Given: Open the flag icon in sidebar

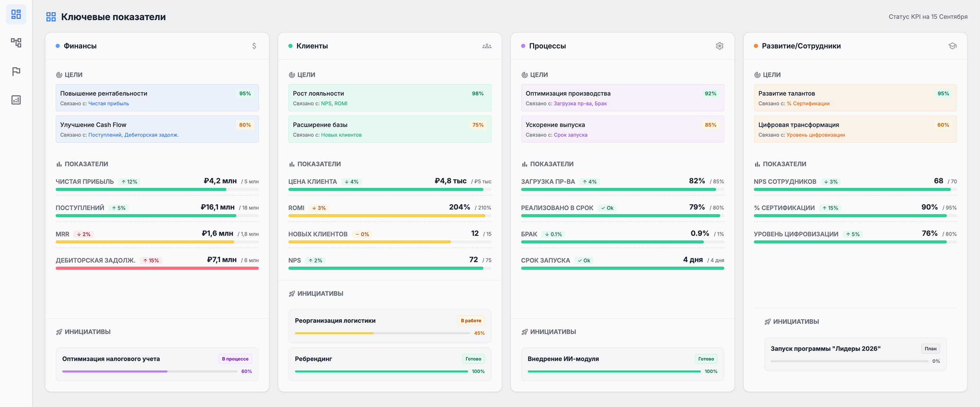Looking at the screenshot, I should 16,71.
